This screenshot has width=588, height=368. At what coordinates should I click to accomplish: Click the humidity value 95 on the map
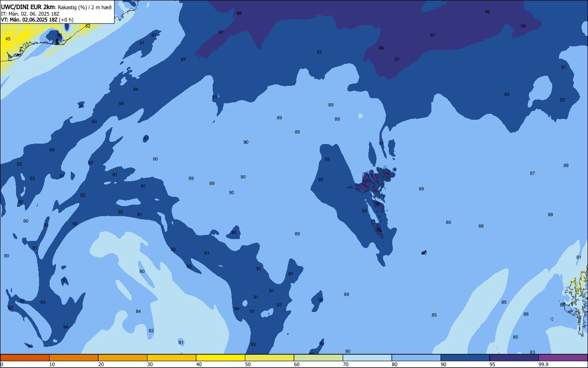(121, 104)
